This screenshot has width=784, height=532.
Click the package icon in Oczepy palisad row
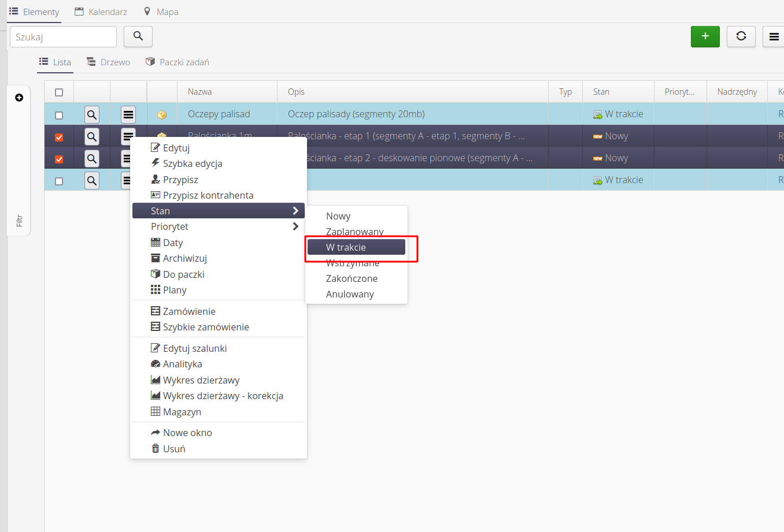pos(162,115)
